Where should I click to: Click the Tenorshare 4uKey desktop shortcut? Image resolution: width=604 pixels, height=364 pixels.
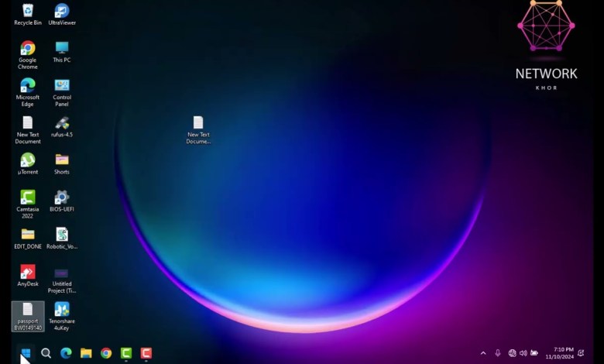point(62,317)
